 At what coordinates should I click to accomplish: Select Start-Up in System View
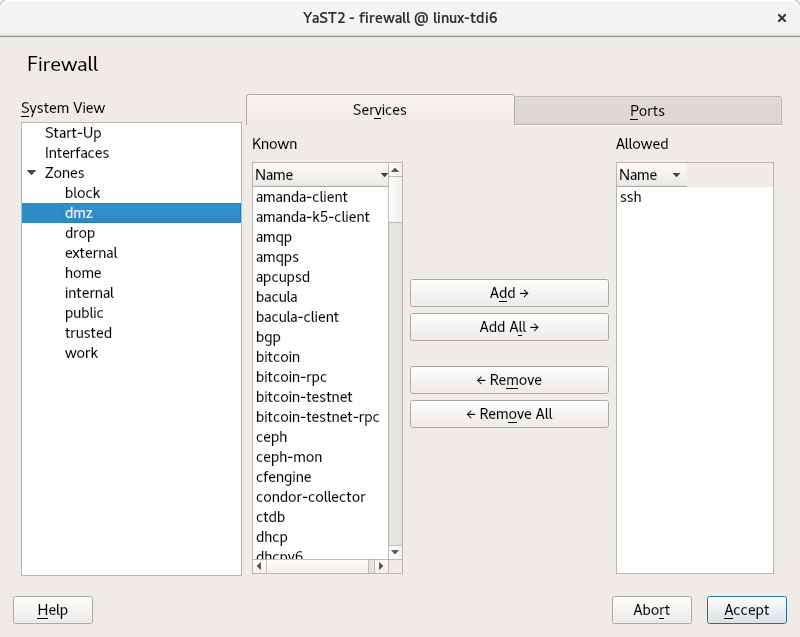(x=73, y=133)
